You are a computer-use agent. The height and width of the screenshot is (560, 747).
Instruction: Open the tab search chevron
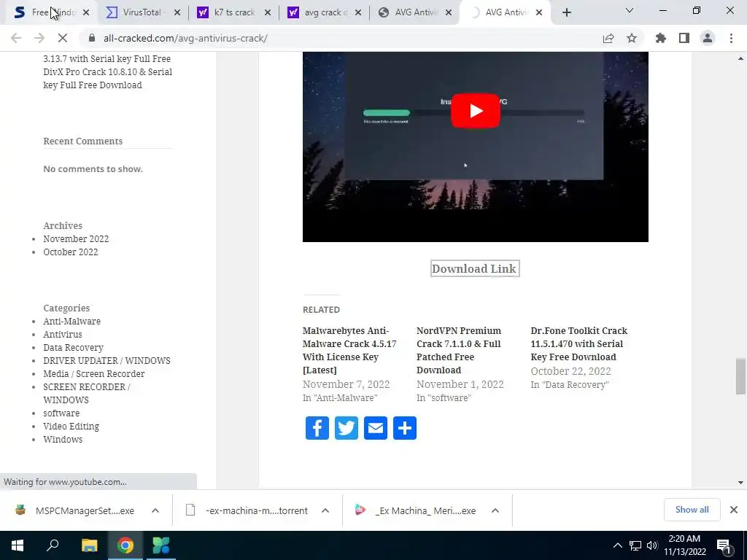coord(630,10)
